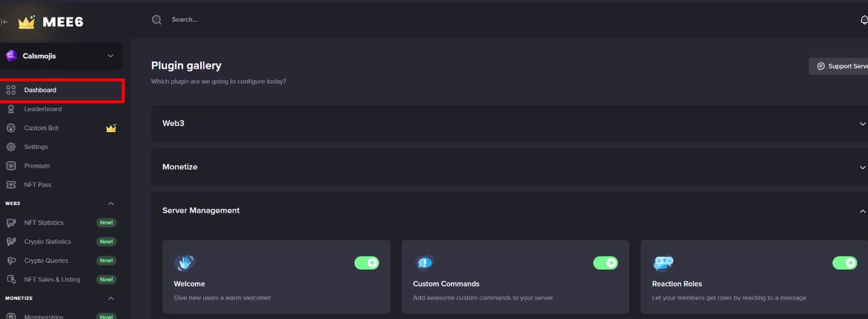Screen dimensions: 868x319
Task: Expand the Monetize plugin section
Action: coord(863,167)
